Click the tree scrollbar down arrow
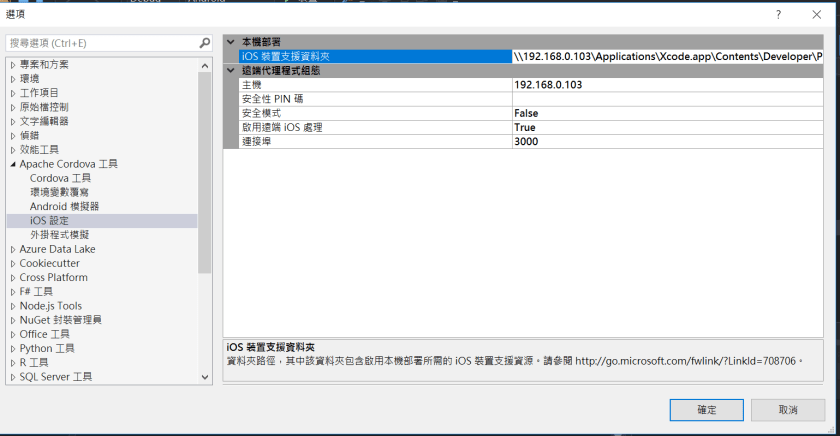This screenshot has height=436, width=840. coord(205,377)
